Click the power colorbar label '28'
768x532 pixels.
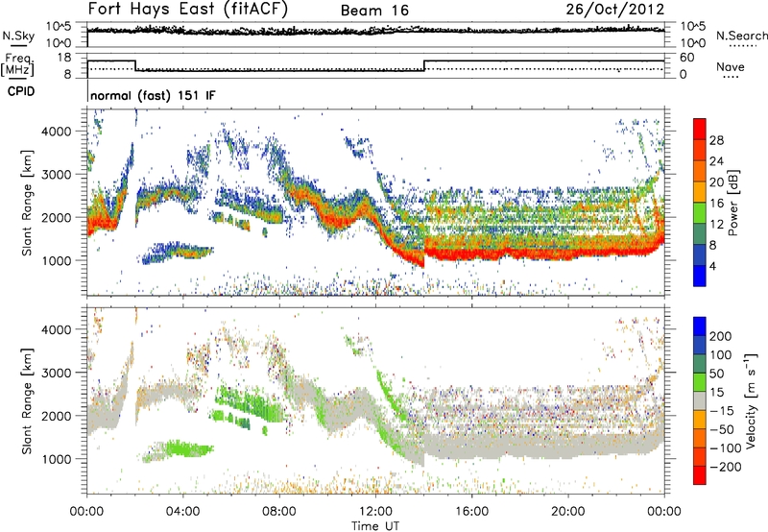(x=716, y=140)
